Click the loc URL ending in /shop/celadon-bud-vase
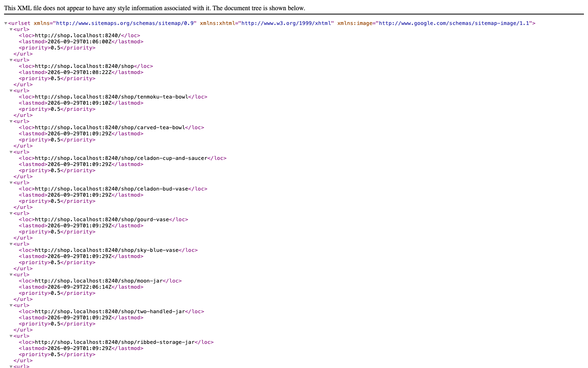This screenshot has width=588, height=368. click(x=111, y=189)
